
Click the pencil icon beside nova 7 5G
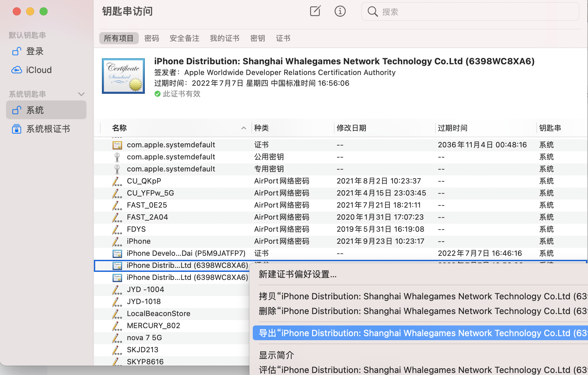tap(117, 338)
